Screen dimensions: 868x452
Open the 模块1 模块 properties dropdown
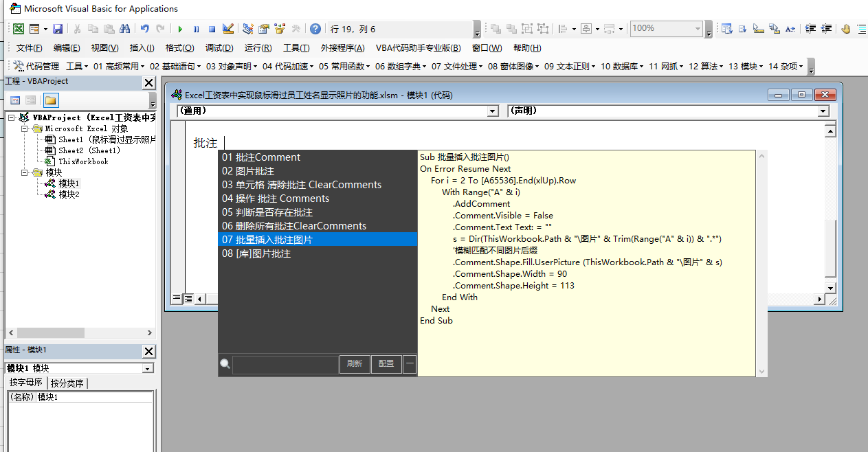148,369
